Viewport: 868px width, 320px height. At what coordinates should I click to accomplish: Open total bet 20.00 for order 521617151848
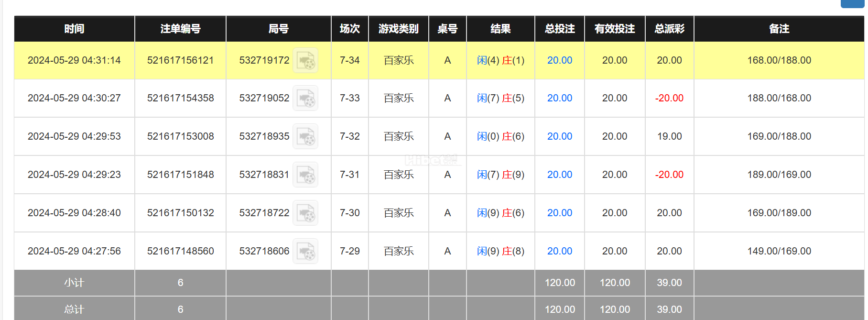[x=560, y=175]
